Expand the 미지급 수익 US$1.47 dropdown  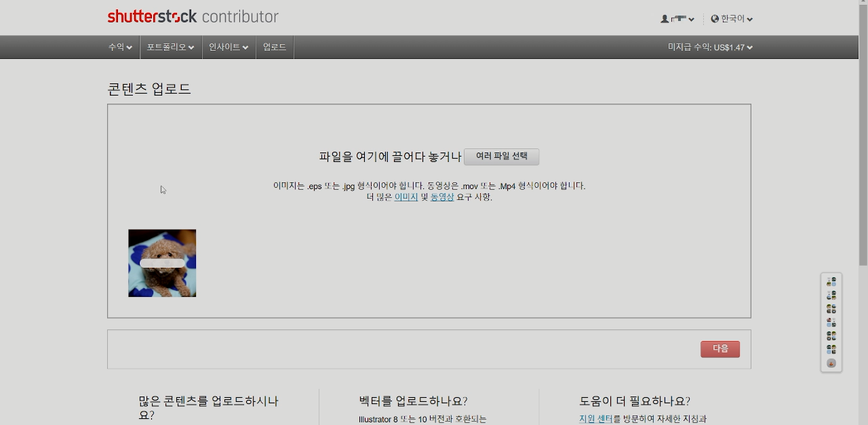[710, 47]
